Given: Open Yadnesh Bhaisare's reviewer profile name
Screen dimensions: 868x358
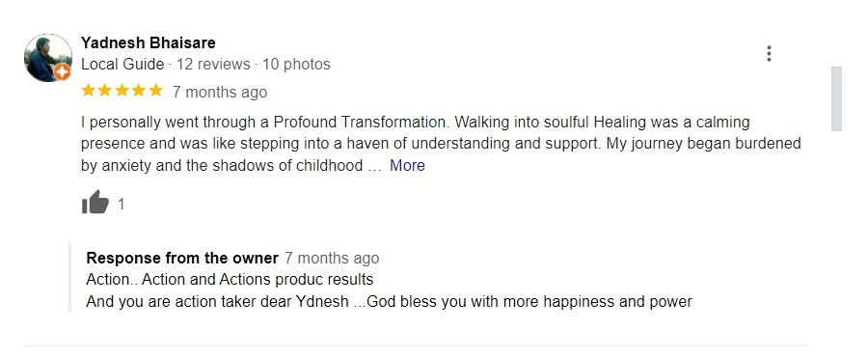Looking at the screenshot, I should tap(148, 42).
